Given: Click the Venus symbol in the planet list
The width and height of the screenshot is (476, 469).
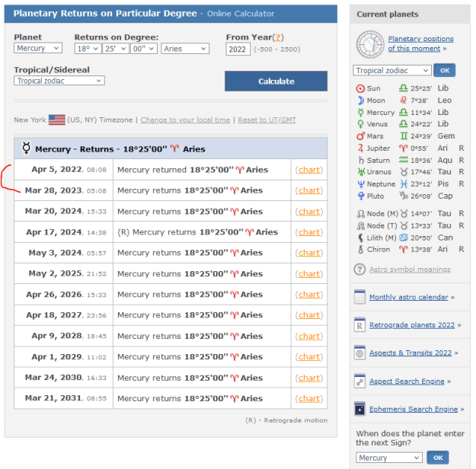Looking at the screenshot, I should coord(360,124).
